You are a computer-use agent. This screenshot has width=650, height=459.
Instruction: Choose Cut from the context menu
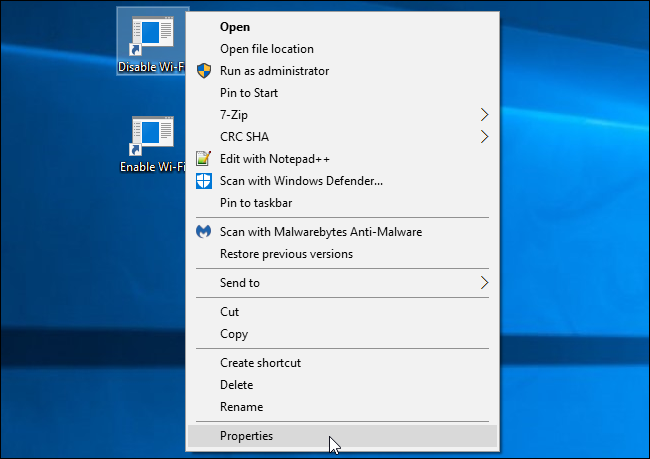pyautogui.click(x=342, y=312)
